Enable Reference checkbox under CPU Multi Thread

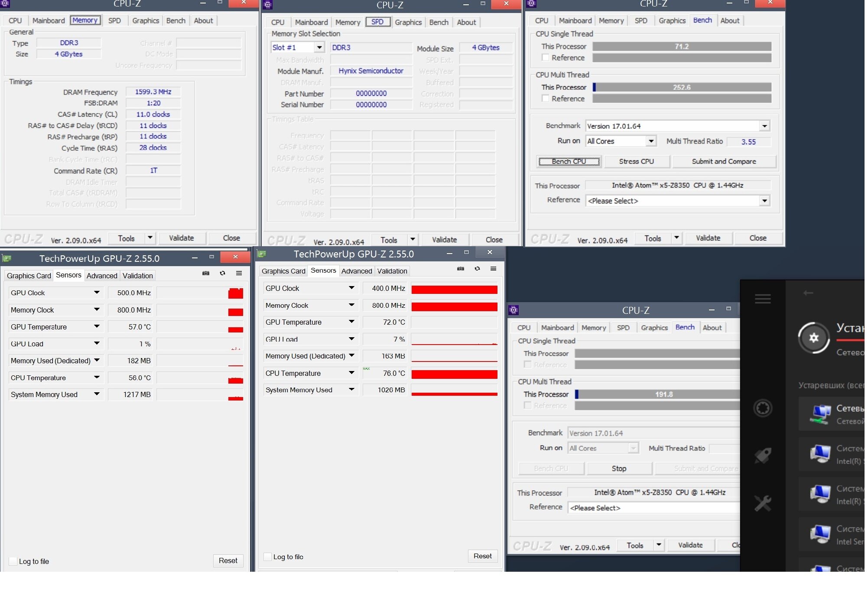pos(546,98)
